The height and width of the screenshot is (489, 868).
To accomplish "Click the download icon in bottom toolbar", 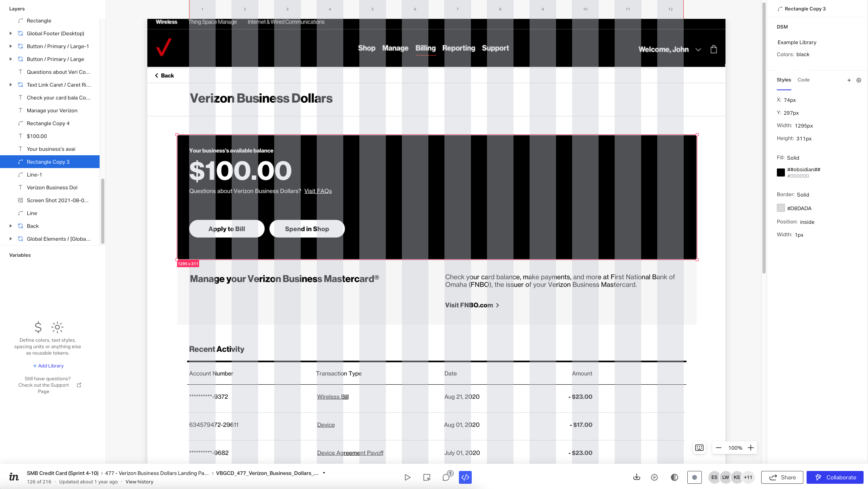I will click(637, 477).
